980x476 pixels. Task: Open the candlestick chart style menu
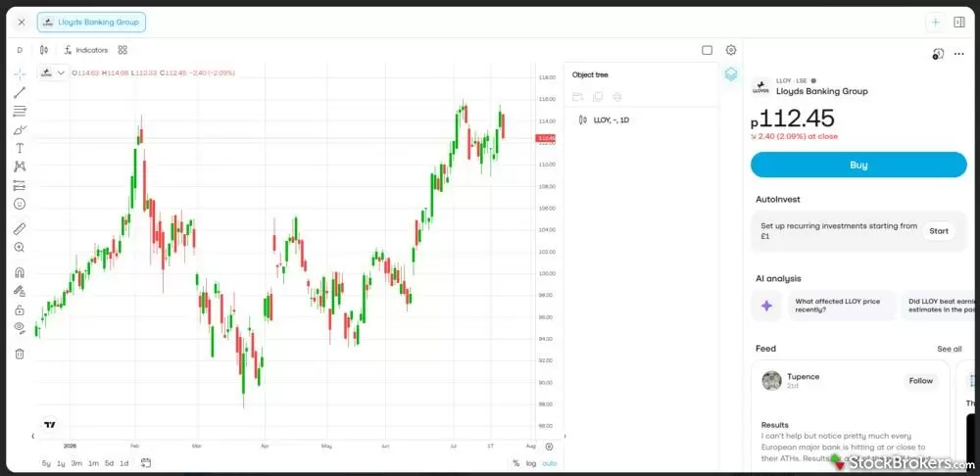point(44,50)
